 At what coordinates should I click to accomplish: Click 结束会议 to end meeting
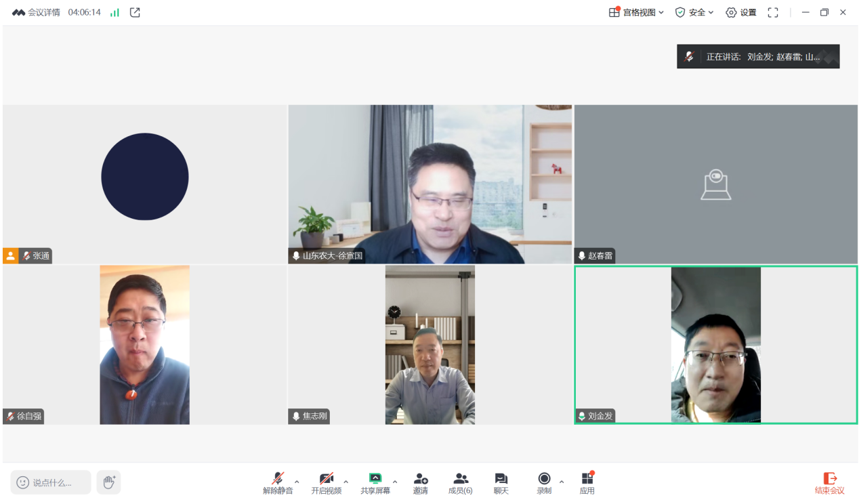coord(829,483)
